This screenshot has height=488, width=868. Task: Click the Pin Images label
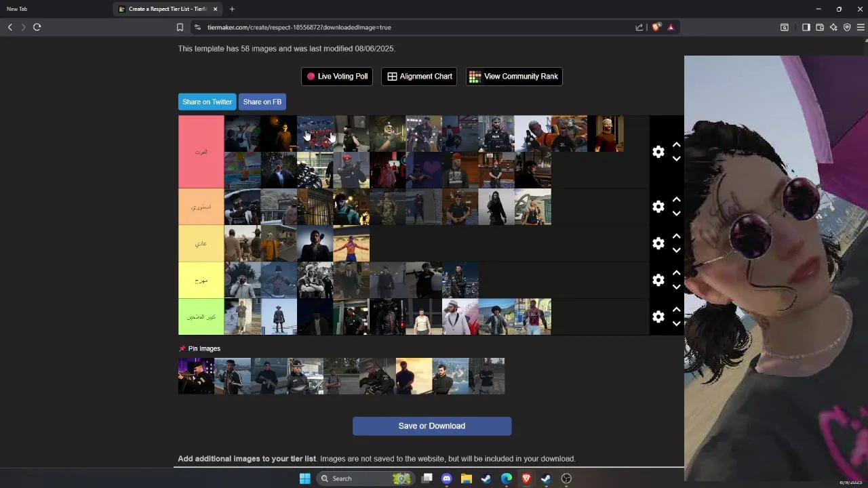click(204, 348)
